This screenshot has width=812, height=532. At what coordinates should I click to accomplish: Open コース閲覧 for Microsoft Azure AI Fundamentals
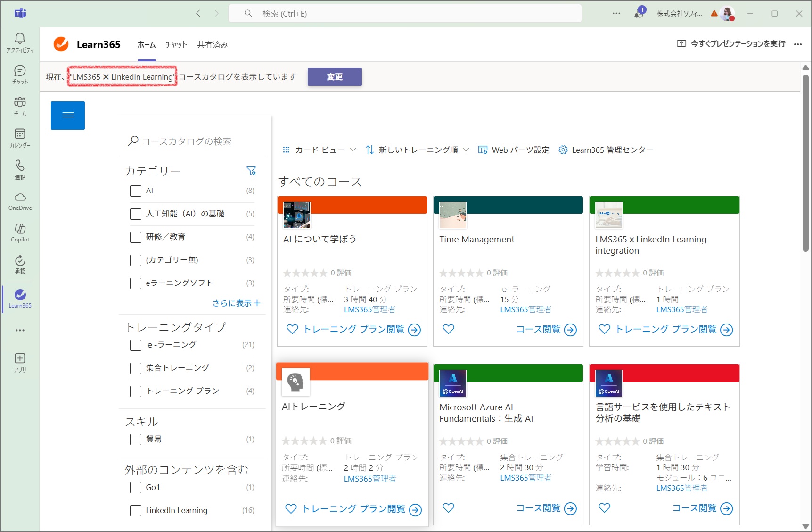click(x=546, y=508)
